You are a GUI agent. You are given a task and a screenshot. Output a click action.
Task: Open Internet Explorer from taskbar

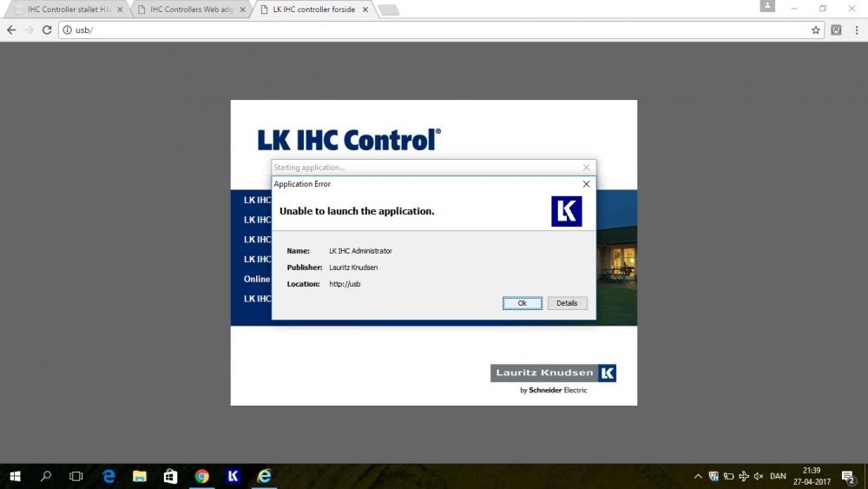coord(264,476)
